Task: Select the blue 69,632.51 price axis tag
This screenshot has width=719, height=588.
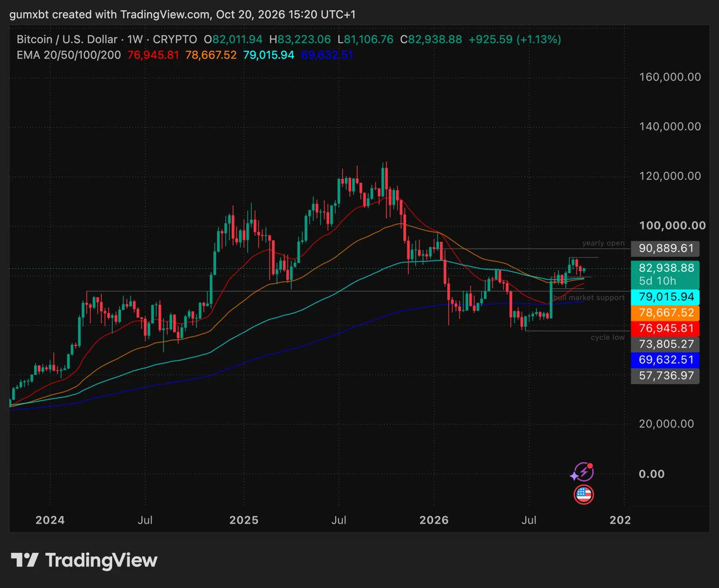Action: [x=665, y=360]
